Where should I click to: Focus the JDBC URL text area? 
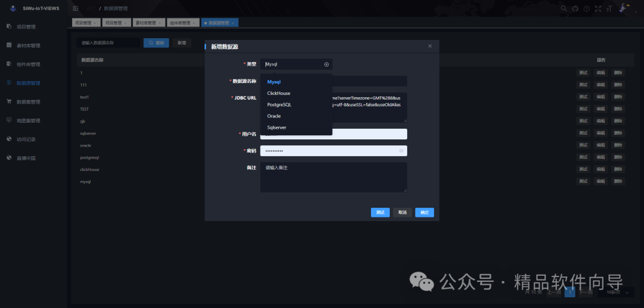pyautogui.click(x=333, y=107)
